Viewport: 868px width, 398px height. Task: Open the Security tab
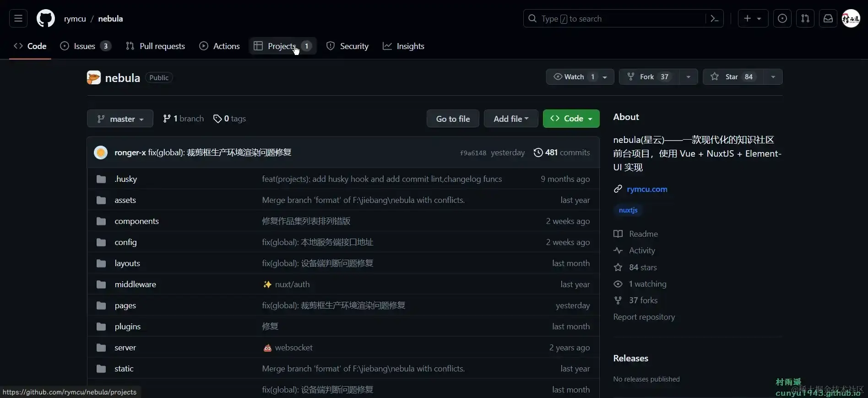point(347,46)
